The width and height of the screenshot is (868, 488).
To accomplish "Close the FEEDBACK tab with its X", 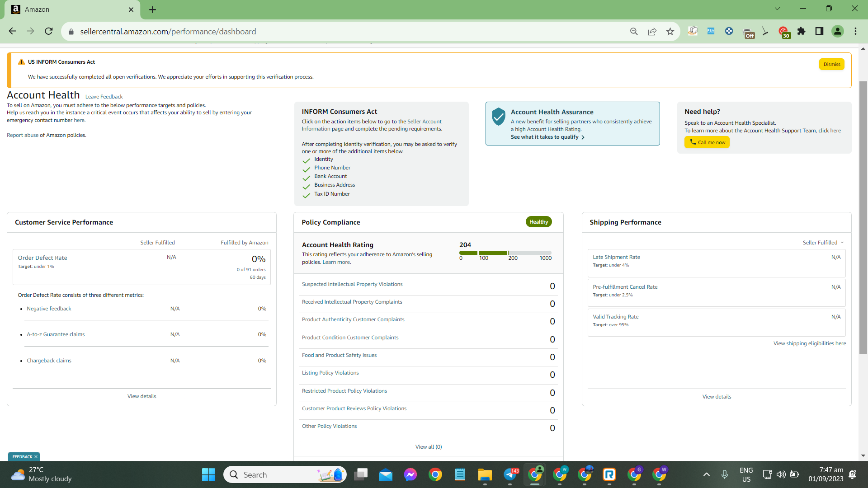I will tap(36, 457).
